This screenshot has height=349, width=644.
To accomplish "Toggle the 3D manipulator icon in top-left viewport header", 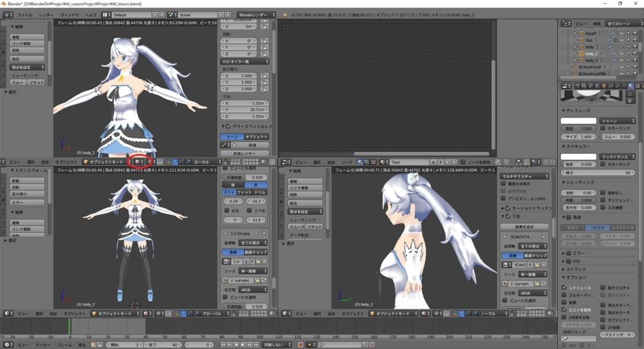I will point(169,162).
